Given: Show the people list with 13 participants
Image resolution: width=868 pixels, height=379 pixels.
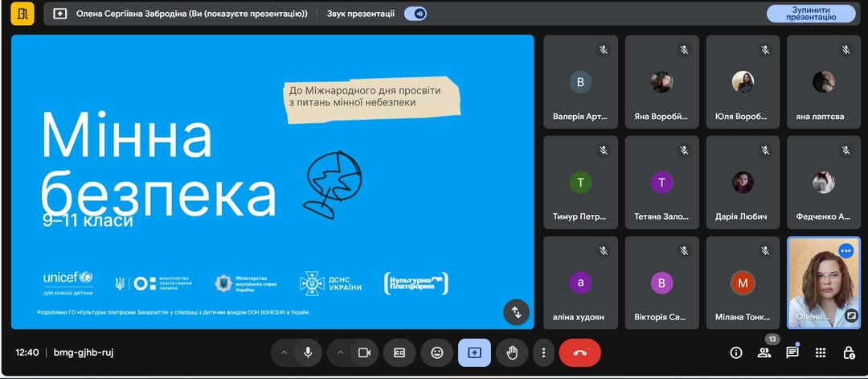Looking at the screenshot, I should tap(764, 353).
